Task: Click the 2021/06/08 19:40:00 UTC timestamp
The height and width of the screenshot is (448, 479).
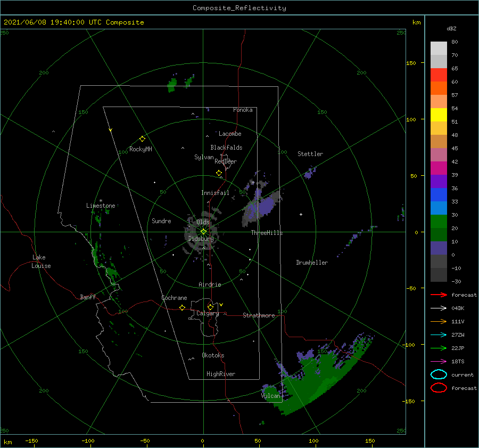Action: pos(55,22)
